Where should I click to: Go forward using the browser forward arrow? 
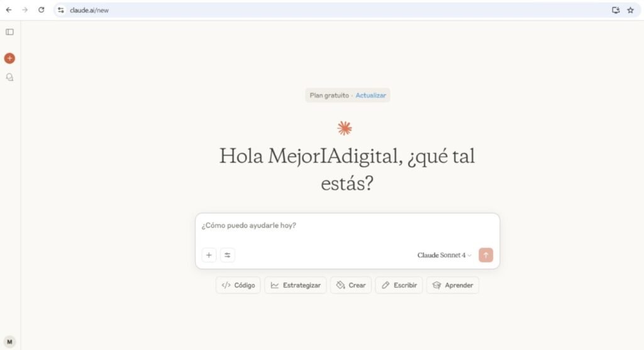click(x=25, y=10)
